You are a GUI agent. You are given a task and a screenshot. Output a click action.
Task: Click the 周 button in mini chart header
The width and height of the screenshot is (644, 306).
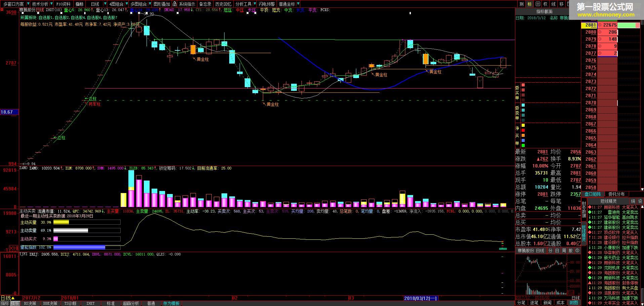click(564, 251)
